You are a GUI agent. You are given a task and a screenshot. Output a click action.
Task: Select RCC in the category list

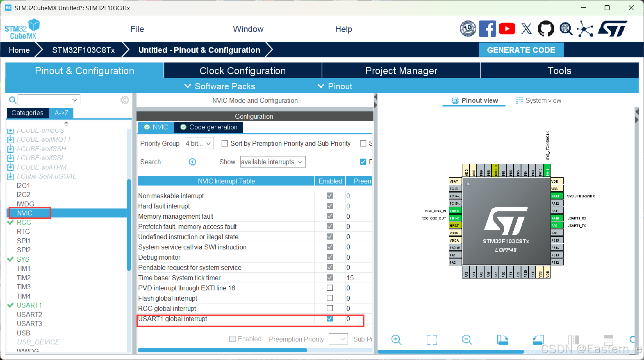click(x=24, y=222)
